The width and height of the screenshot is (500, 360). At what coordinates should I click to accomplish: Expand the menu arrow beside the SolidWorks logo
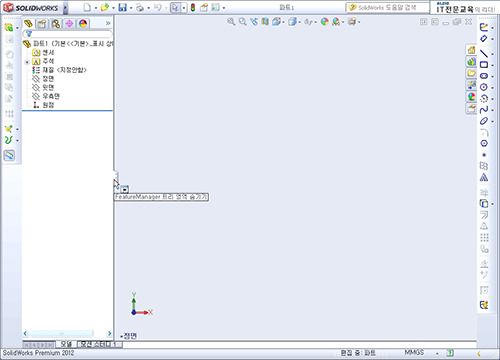click(66, 8)
